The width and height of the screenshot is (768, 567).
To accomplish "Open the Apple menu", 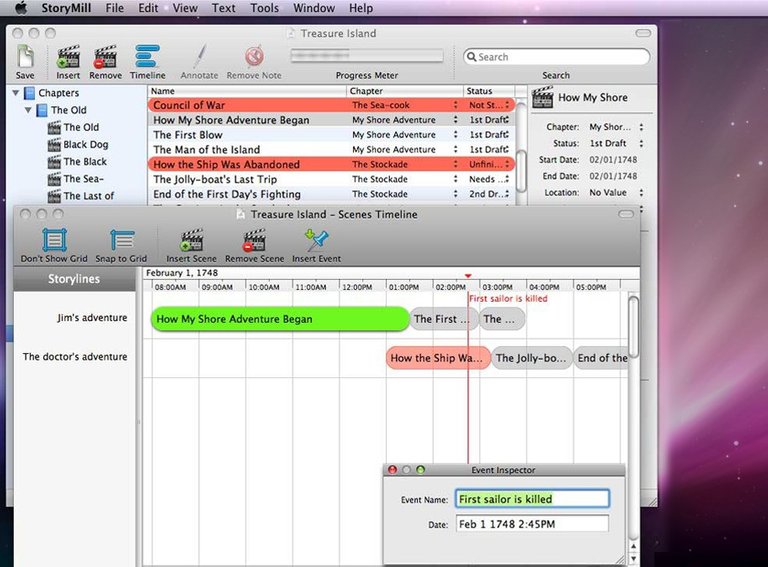I will [21, 8].
